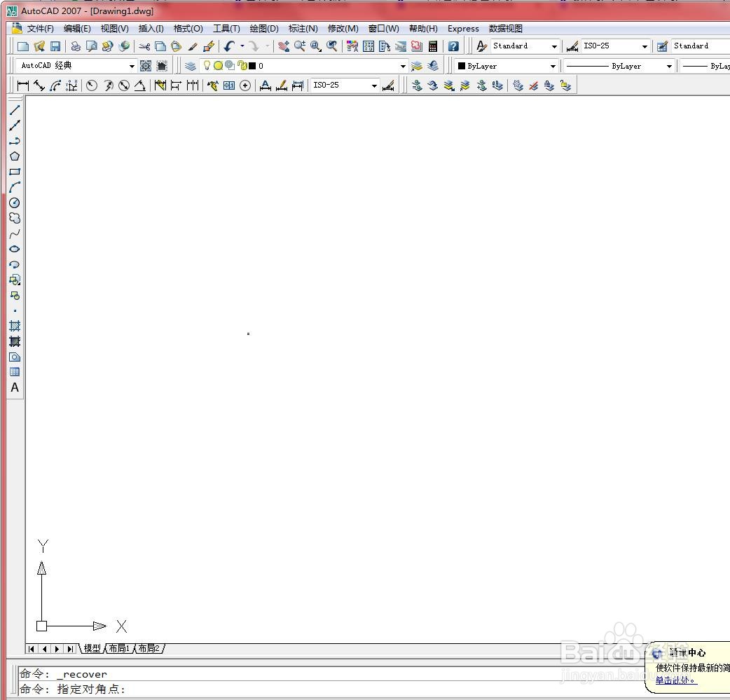
Task: Select the Arc tool
Action: click(15, 187)
